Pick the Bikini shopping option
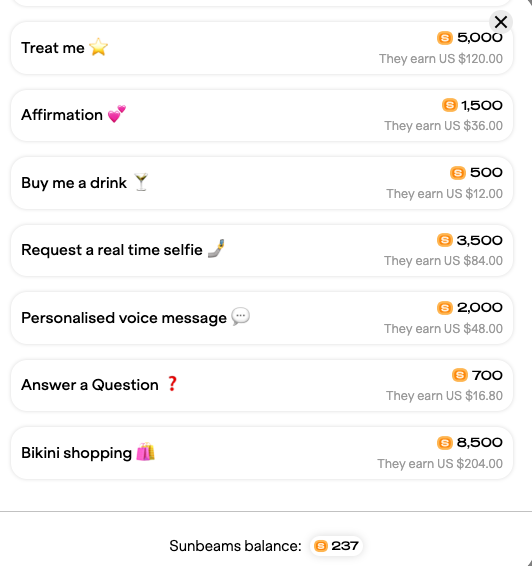532x566 pixels. 262,453
